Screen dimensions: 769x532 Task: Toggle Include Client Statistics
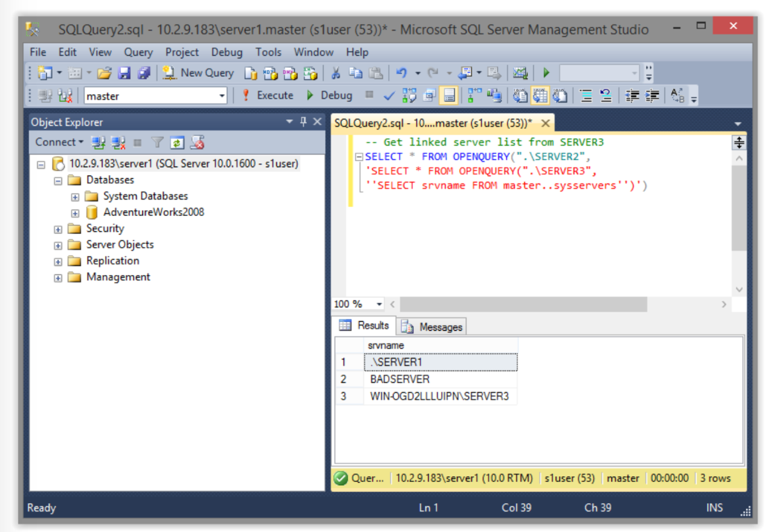pyautogui.click(x=493, y=96)
